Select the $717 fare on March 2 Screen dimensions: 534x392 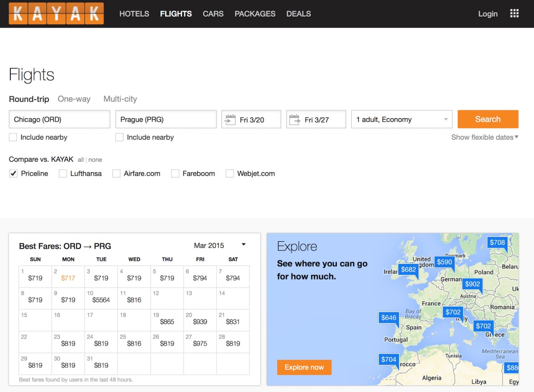(x=68, y=278)
